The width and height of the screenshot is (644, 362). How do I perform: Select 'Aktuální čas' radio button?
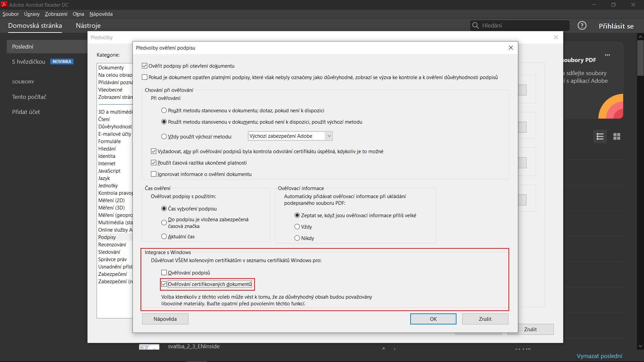click(x=164, y=237)
